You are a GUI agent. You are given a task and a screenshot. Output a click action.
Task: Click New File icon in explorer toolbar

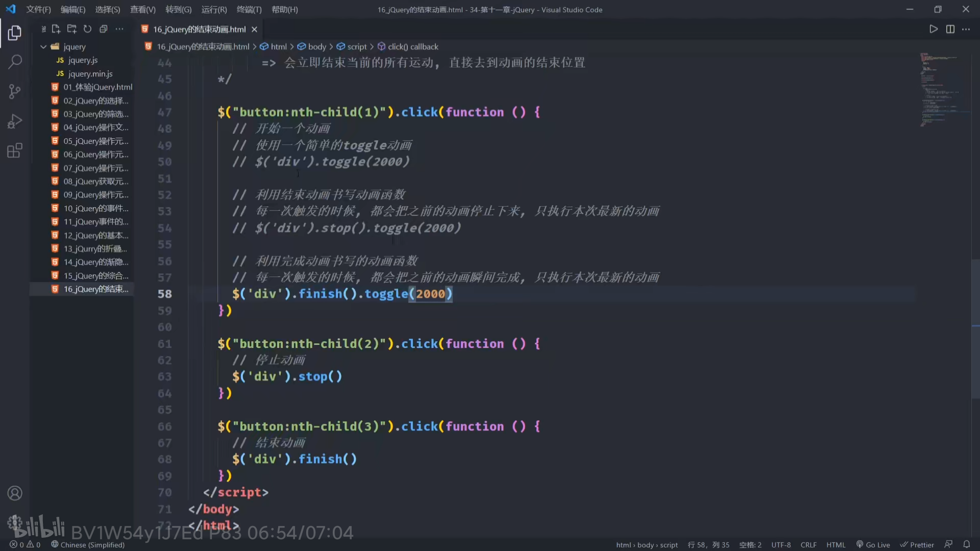click(56, 29)
